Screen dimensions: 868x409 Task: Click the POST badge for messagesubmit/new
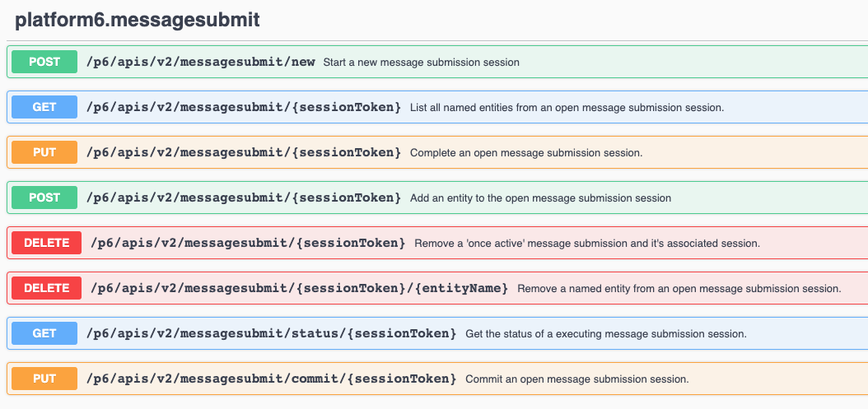point(44,62)
